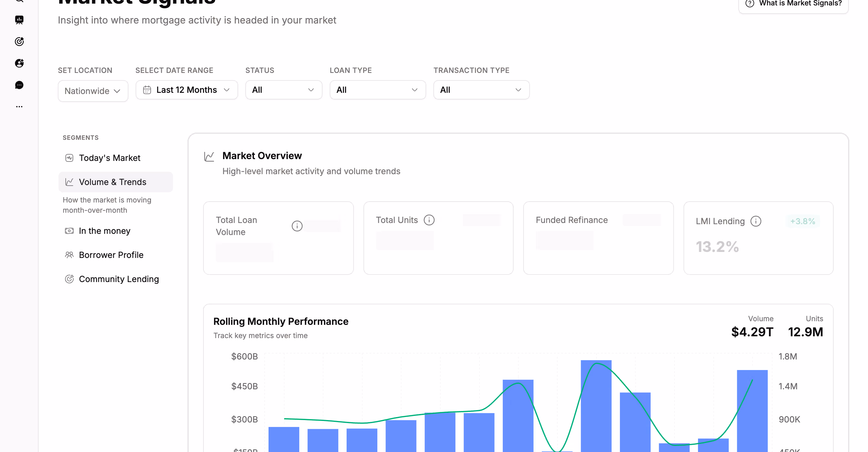Click the +3.8% LMI Lending badge
This screenshot has height=452, width=868.
click(x=803, y=221)
